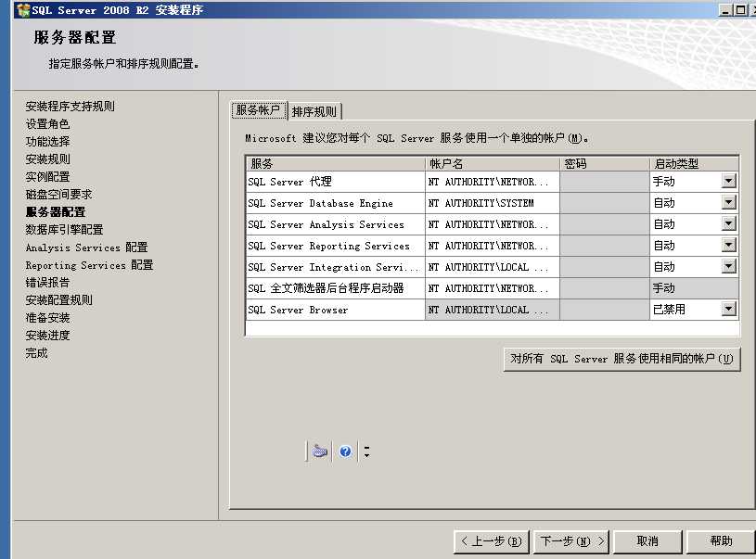Click 实例配置 step in the left list
756x559 pixels.
coord(47,177)
